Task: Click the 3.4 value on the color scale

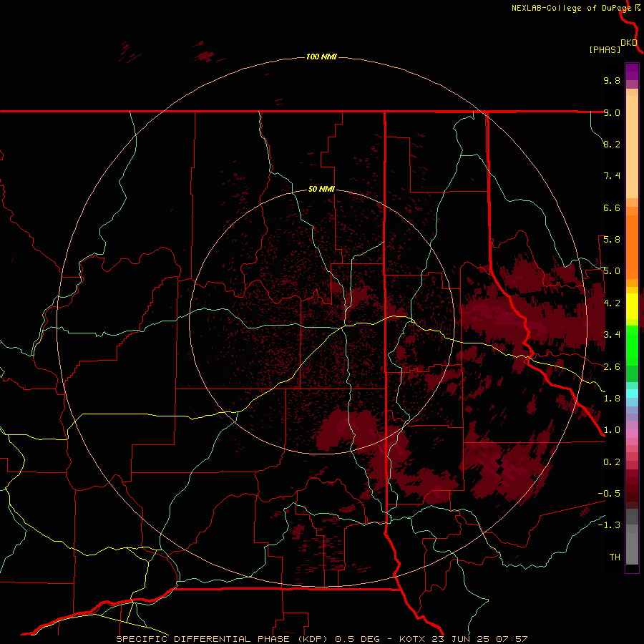Action: 612,335
